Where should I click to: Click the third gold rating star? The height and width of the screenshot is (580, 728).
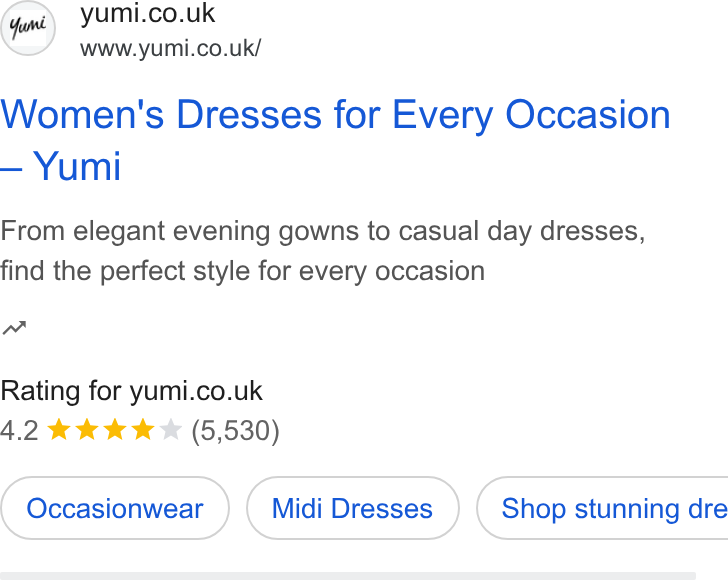(x=115, y=430)
